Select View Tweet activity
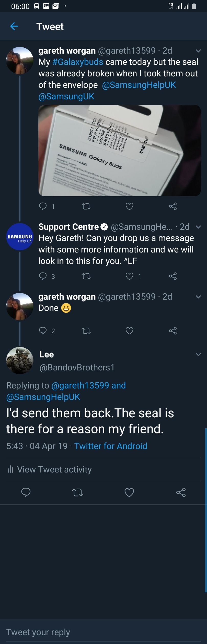This screenshot has width=207, height=644. [54, 469]
